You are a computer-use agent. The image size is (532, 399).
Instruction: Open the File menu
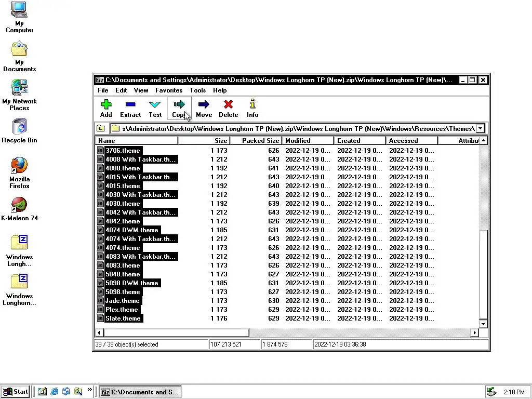(x=103, y=90)
